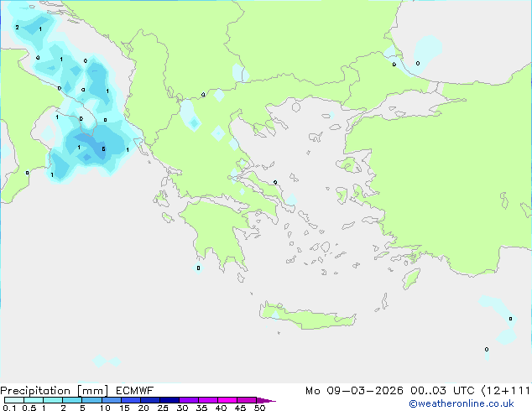Pick the 15–20 mm blue legend swatch

click(x=130, y=400)
